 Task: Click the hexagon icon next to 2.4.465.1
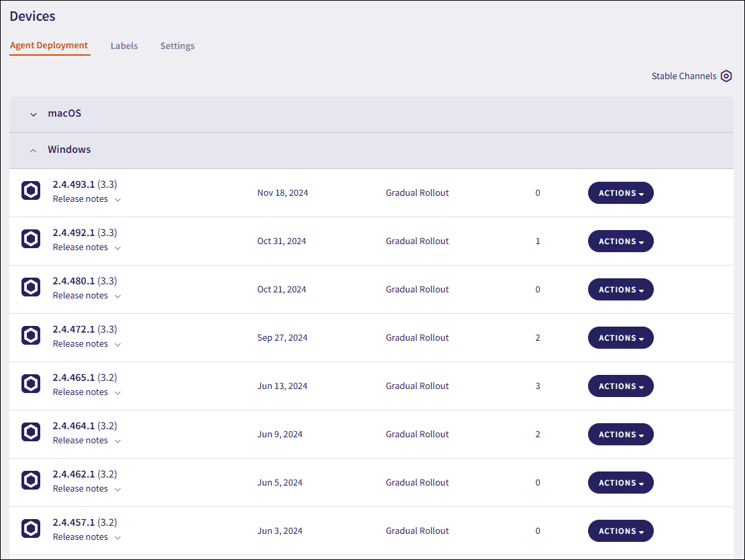(x=31, y=384)
